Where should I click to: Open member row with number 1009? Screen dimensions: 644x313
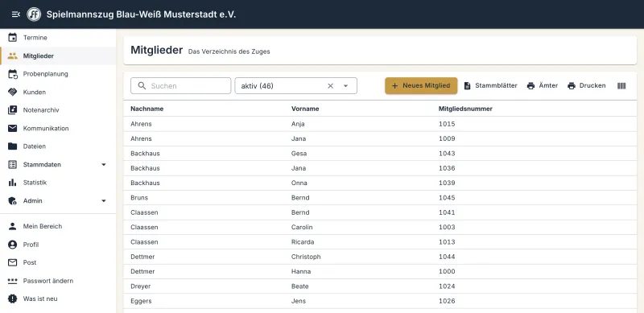click(x=380, y=138)
